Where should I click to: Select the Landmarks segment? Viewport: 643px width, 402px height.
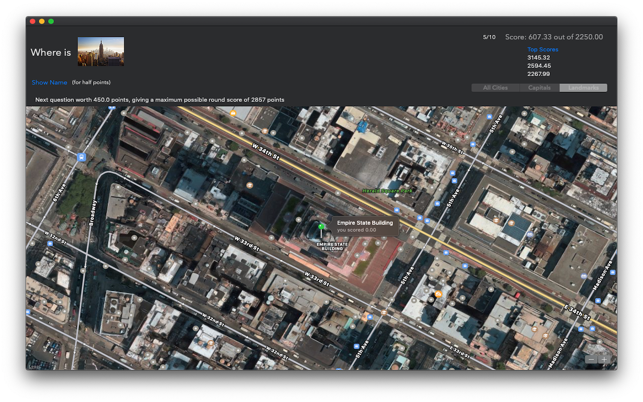pyautogui.click(x=583, y=88)
